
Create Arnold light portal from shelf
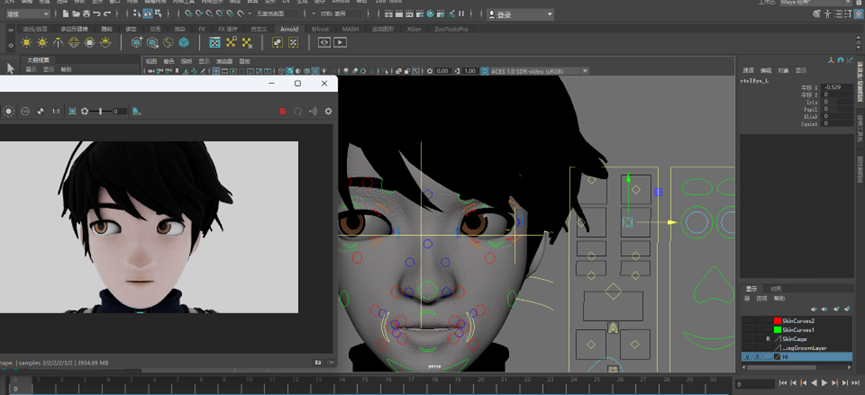89,42
